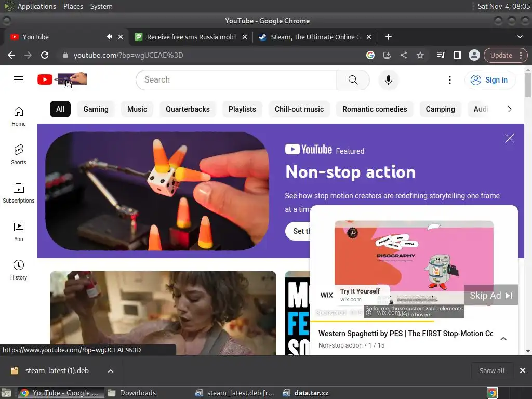Select the Camping chip
Viewport: 532px width, 399px height.
point(441,109)
